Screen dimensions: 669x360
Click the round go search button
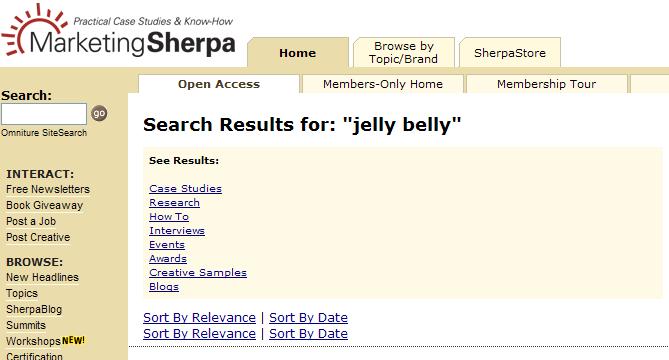click(x=99, y=113)
